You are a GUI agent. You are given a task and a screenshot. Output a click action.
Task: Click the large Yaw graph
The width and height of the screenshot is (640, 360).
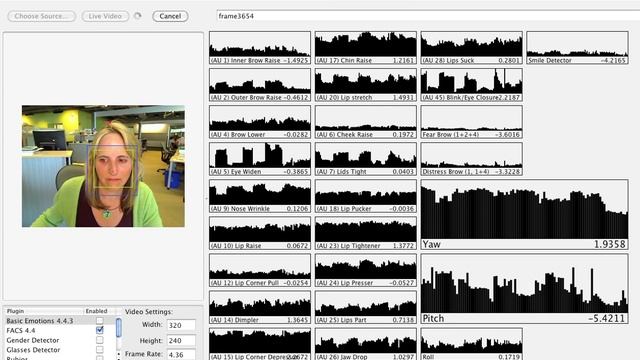[524, 215]
